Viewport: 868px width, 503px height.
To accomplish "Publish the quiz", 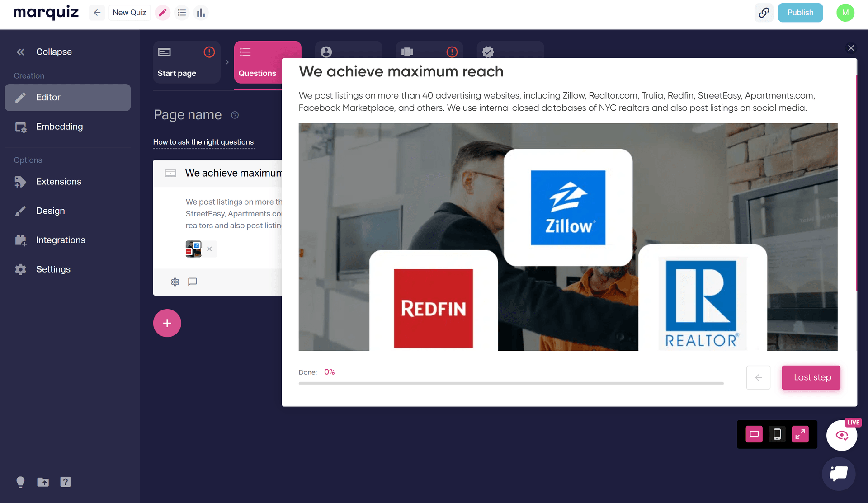I will pos(800,13).
